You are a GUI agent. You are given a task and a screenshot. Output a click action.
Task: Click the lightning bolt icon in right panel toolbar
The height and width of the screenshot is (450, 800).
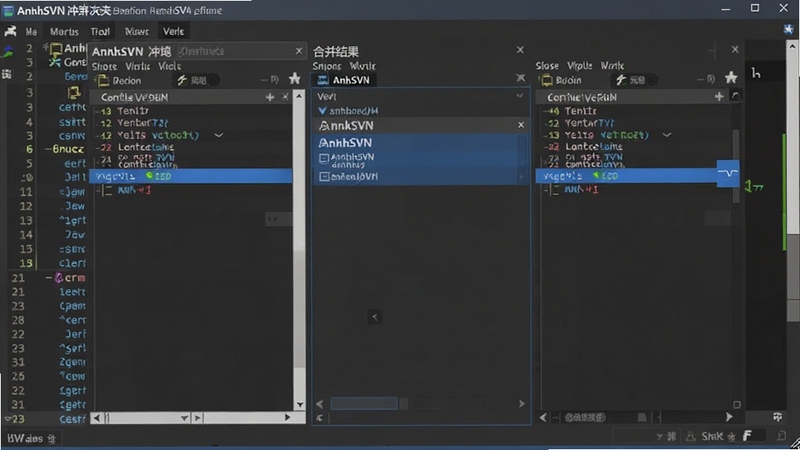[620, 80]
